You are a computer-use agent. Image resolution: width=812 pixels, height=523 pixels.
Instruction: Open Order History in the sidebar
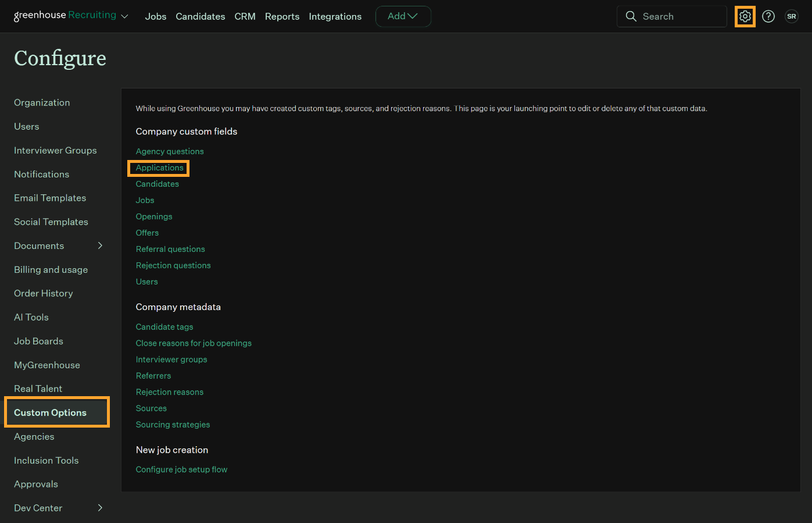(x=44, y=293)
